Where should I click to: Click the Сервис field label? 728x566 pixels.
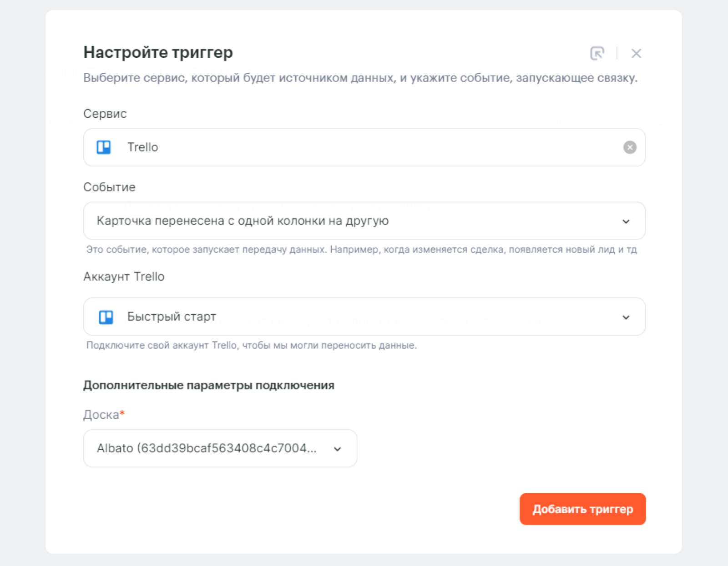click(105, 114)
